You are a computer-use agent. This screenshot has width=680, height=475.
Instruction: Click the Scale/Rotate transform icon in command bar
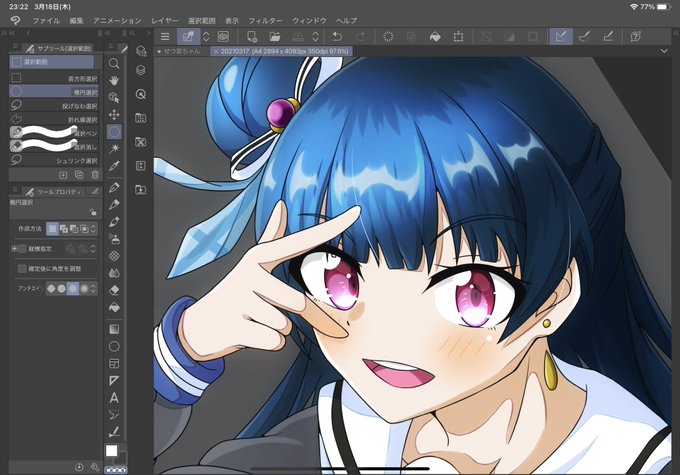[458, 37]
